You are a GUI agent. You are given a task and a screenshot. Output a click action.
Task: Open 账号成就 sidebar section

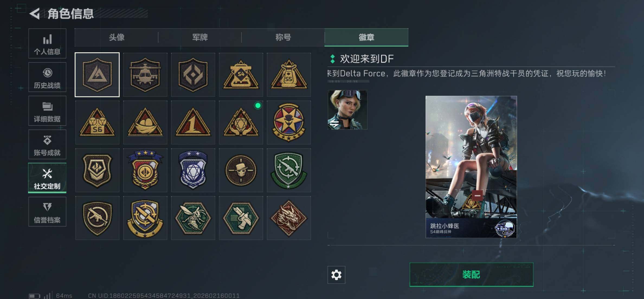[47, 144]
